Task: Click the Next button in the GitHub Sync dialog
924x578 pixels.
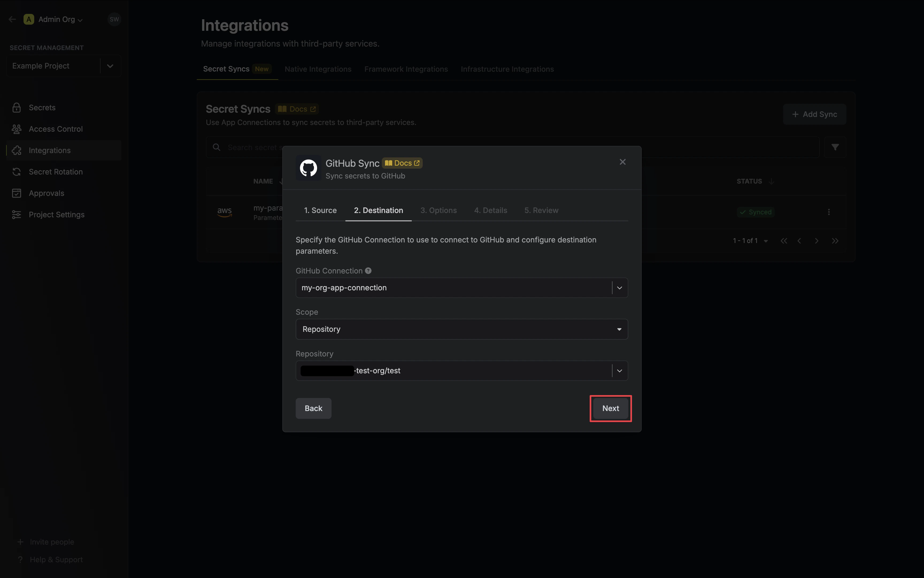Action: coord(611,408)
